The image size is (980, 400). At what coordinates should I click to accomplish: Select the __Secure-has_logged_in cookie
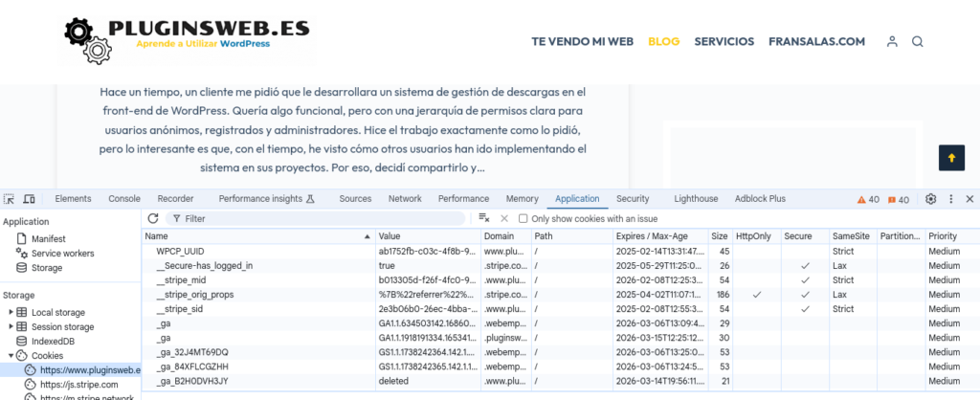[561, 266]
